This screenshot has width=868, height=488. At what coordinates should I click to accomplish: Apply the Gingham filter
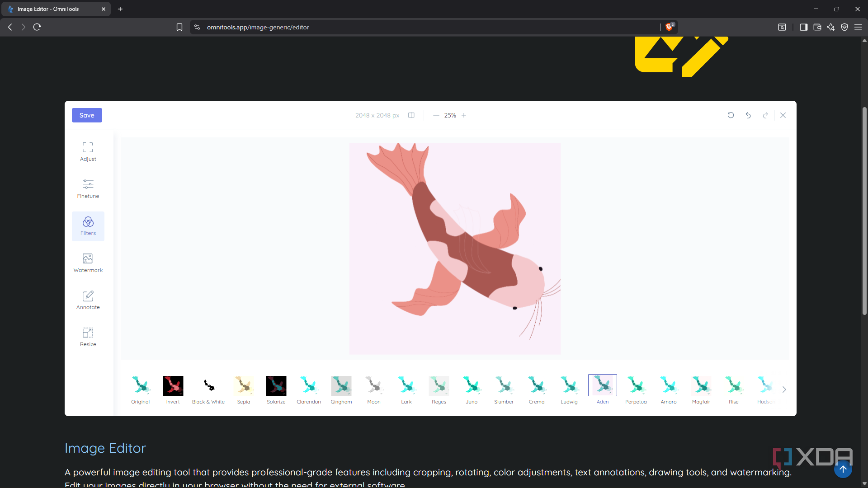[341, 389]
